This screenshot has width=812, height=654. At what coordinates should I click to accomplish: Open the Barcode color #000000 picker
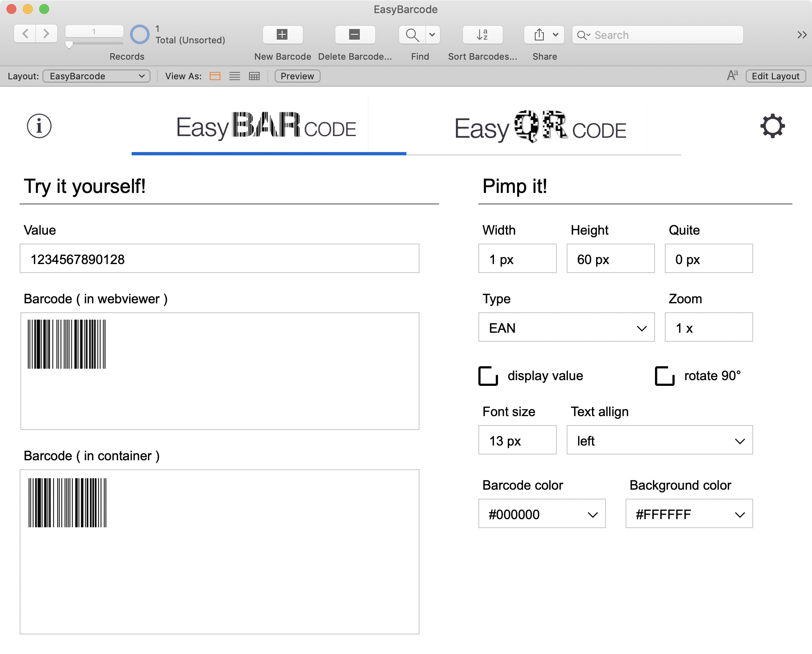click(x=542, y=514)
